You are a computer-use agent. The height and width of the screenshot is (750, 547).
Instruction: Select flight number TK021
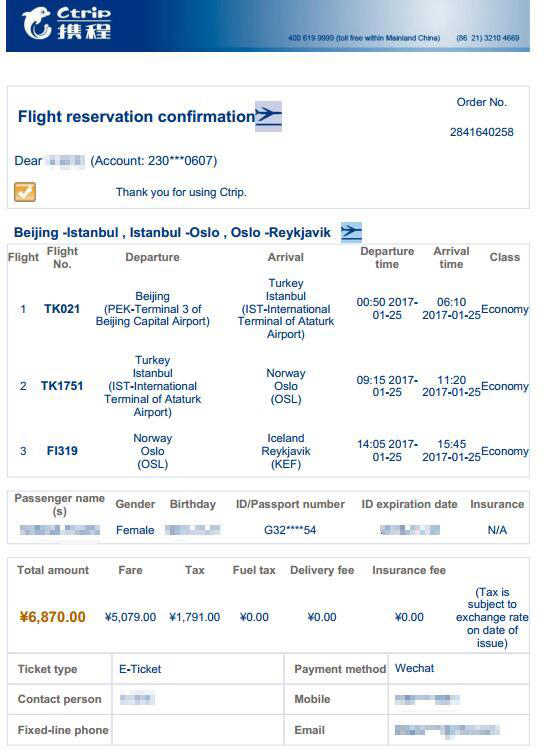62,309
